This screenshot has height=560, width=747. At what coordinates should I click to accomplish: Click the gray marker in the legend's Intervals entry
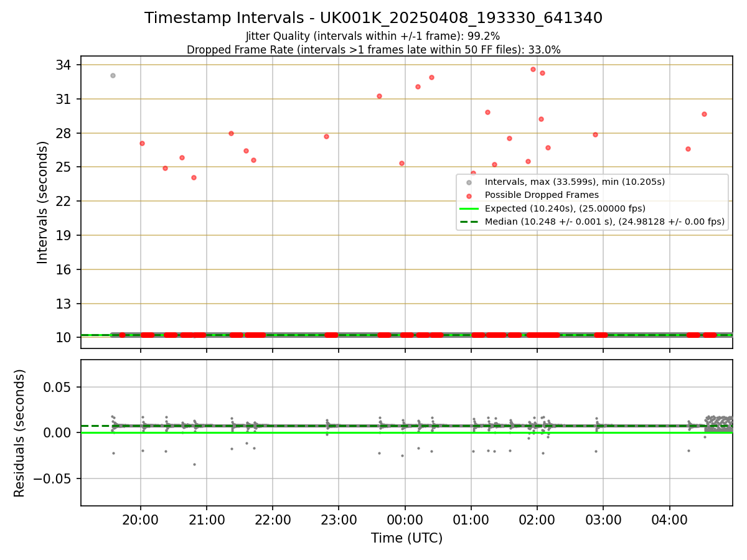pyautogui.click(x=469, y=182)
